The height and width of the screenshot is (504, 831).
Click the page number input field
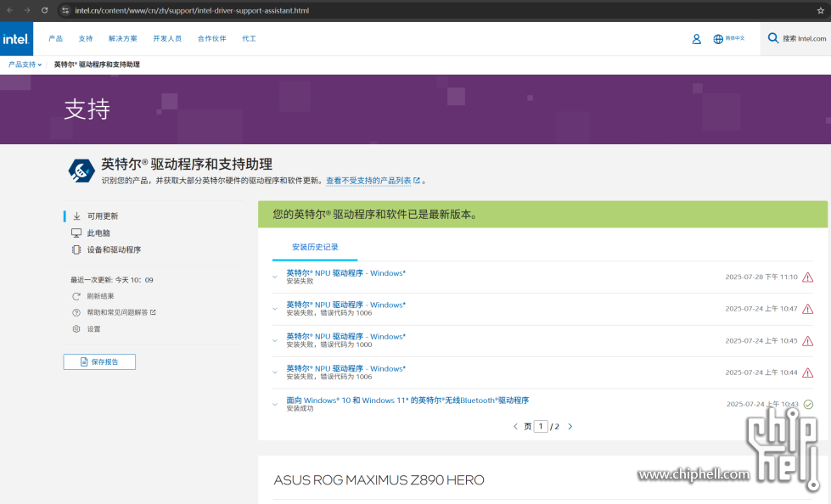541,427
